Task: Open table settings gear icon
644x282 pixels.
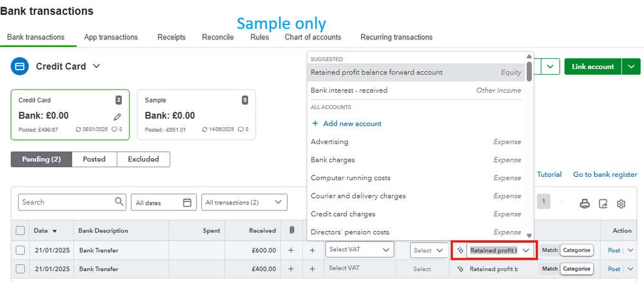Action: click(621, 203)
